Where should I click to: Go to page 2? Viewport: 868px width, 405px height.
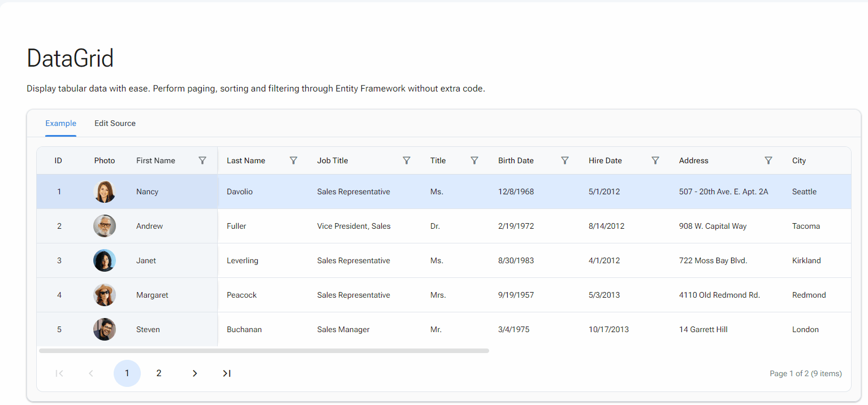(159, 373)
